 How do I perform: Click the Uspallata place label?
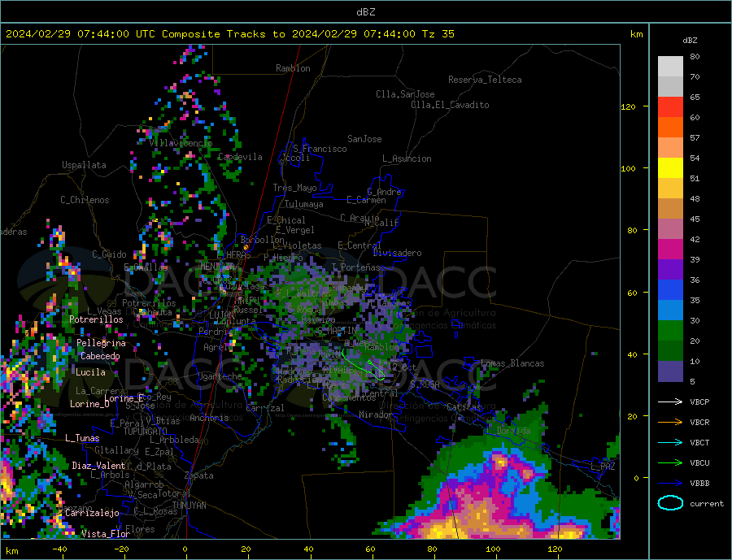pyautogui.click(x=84, y=165)
